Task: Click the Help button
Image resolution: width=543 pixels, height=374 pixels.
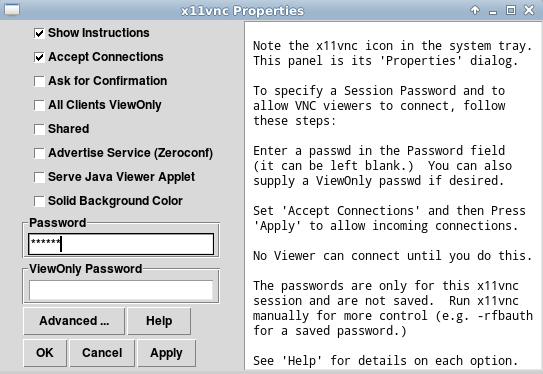Action: click(159, 321)
